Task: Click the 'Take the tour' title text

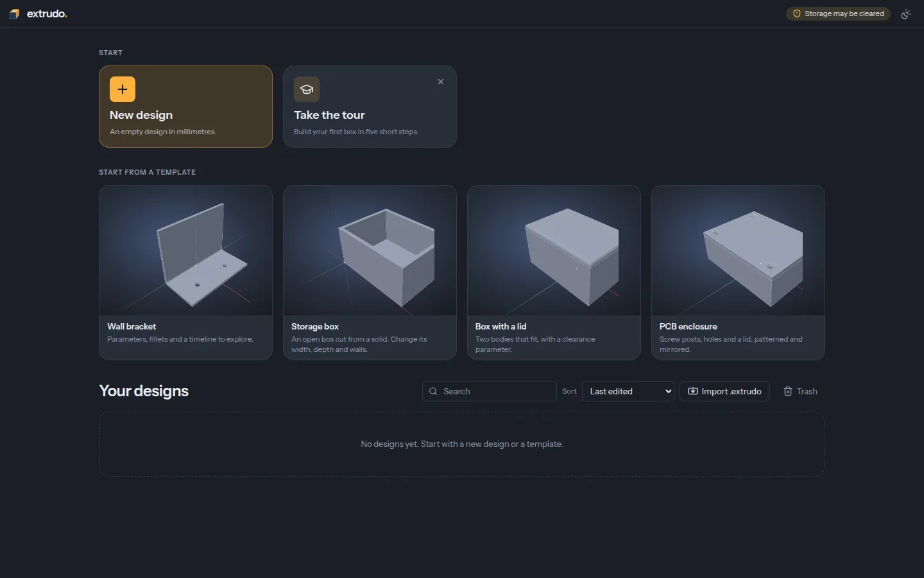Action: [x=329, y=115]
